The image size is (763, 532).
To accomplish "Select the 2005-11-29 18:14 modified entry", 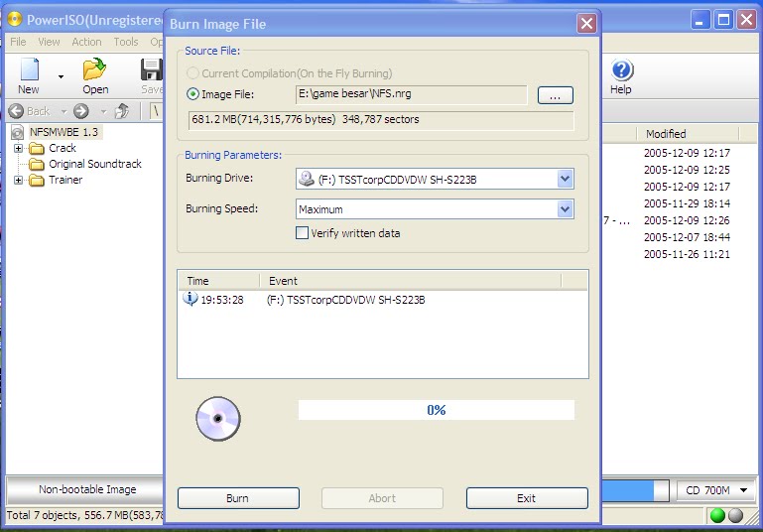I will coord(687,203).
